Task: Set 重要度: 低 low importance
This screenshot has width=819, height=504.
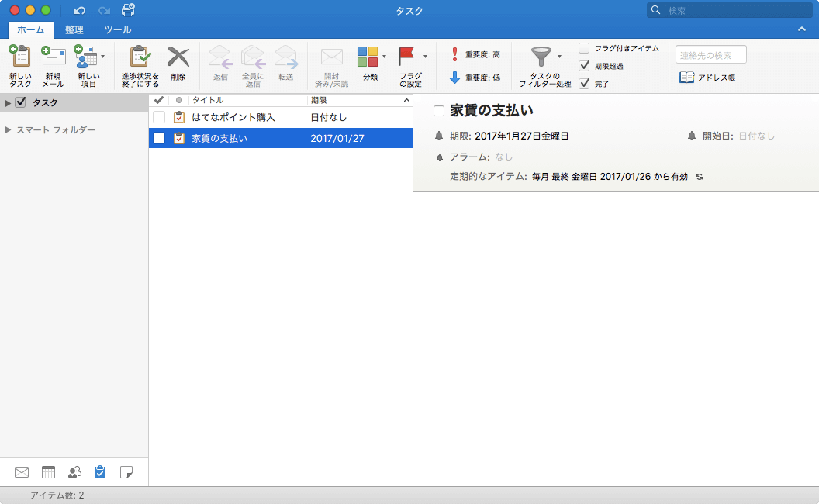Action: point(475,78)
